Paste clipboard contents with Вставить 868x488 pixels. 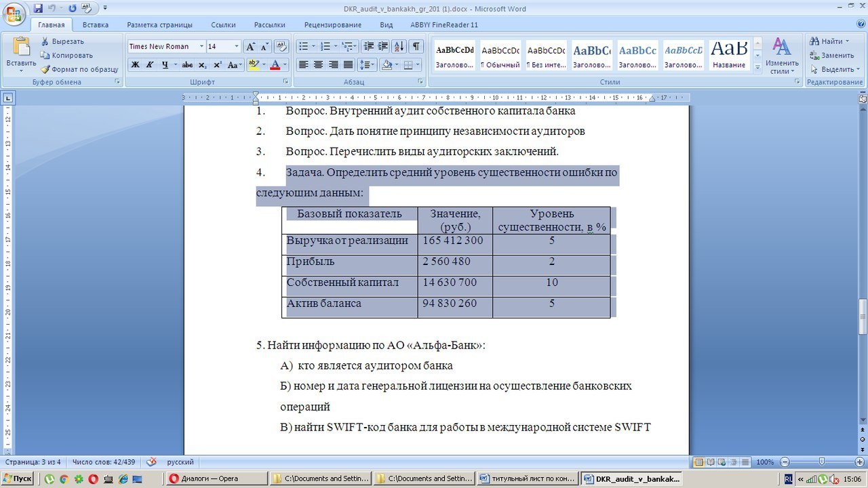pos(21,54)
